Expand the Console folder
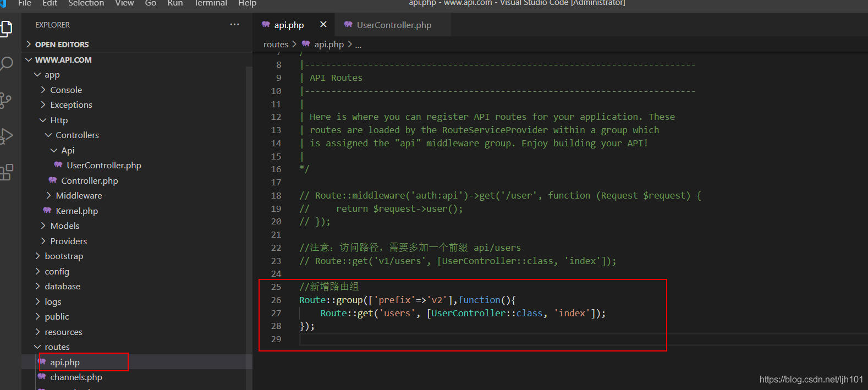Image resolution: width=868 pixels, height=390 pixels. coord(43,90)
